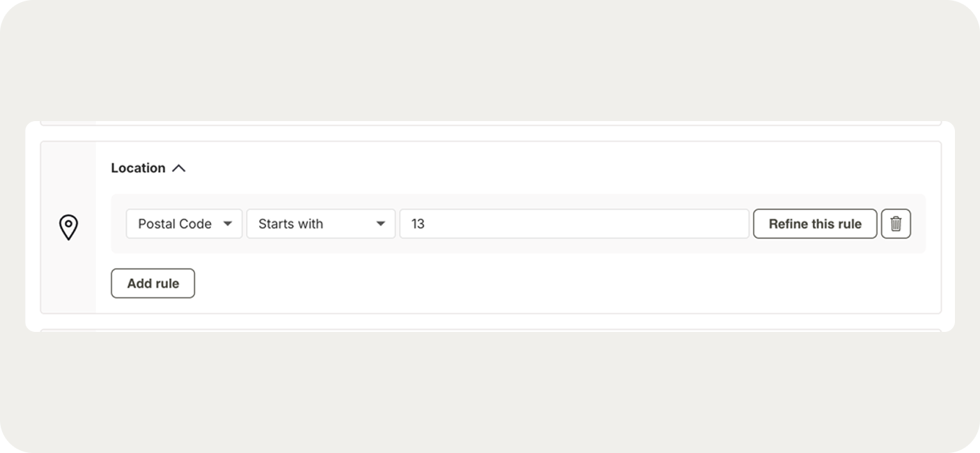Click the Postal Code label text
The height and width of the screenshot is (453, 980).
(175, 224)
